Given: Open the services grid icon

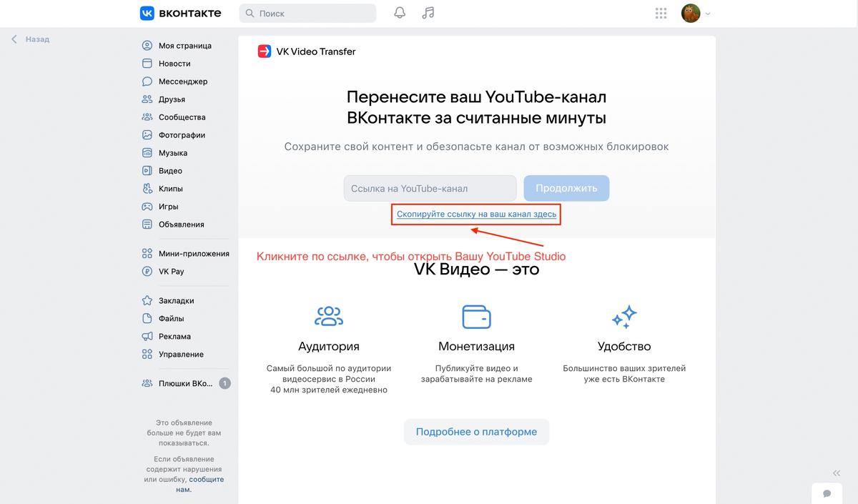Looking at the screenshot, I should tap(661, 13).
